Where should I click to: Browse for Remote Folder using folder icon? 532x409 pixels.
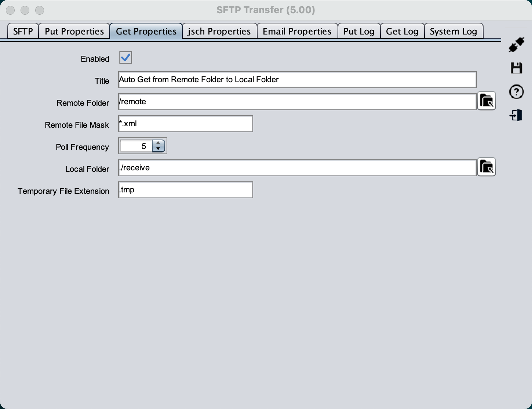tap(487, 101)
